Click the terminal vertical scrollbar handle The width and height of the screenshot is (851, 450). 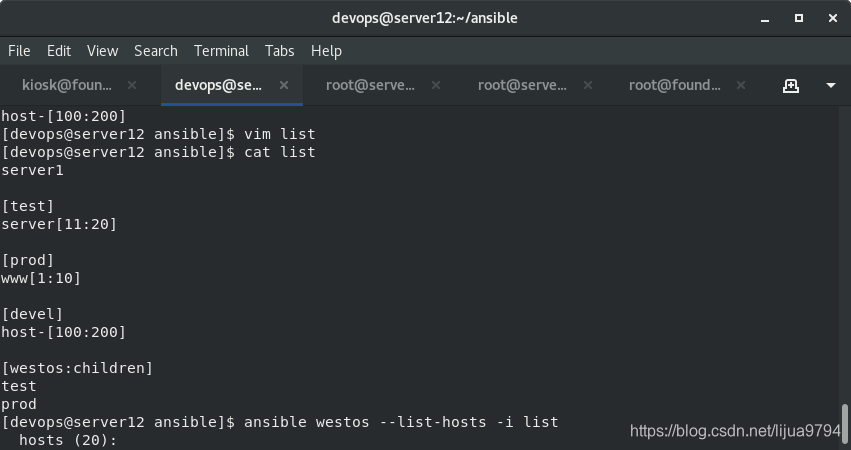[844, 424]
